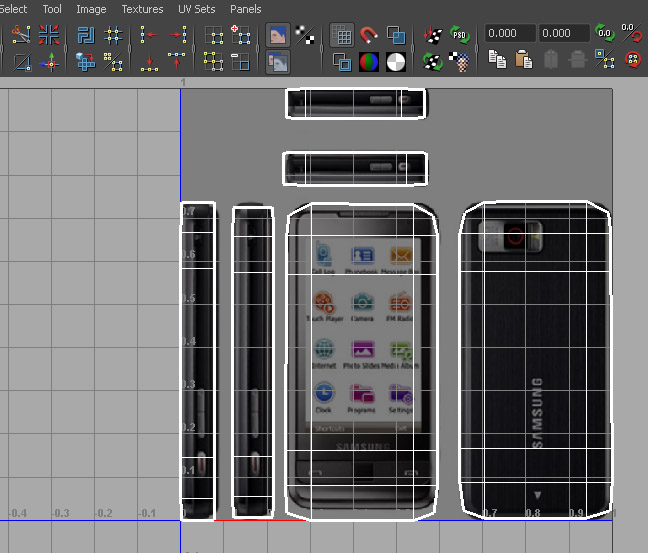
Task: Open the UV Sets menu
Action: [x=197, y=9]
